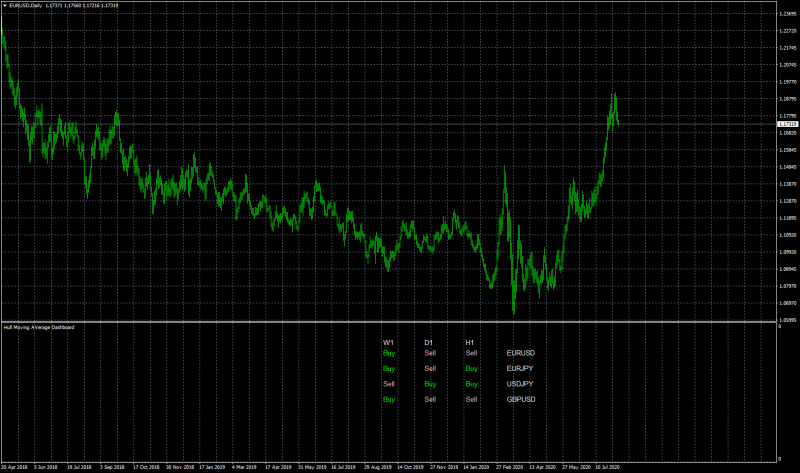Click the 3 Sep 2018 date label
This screenshot has height=473, width=800.
[x=112, y=467]
